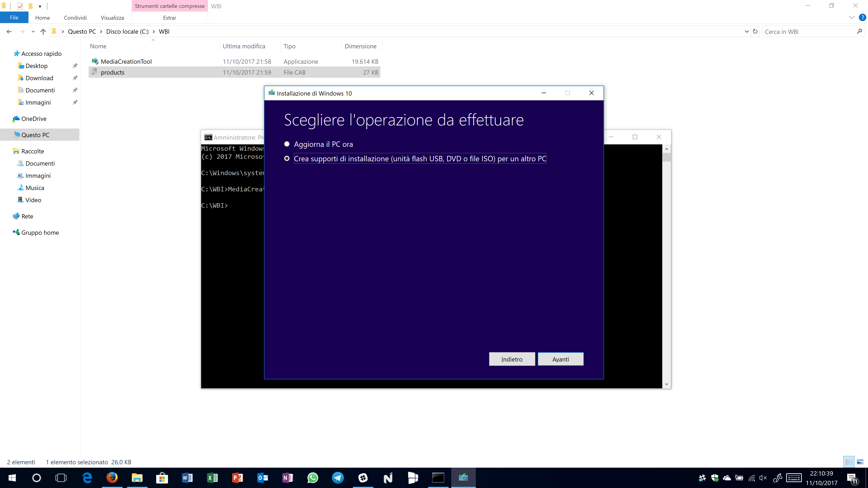Sort by 'Ultima modifica' column header
The height and width of the screenshot is (488, 868).
pos(244,46)
